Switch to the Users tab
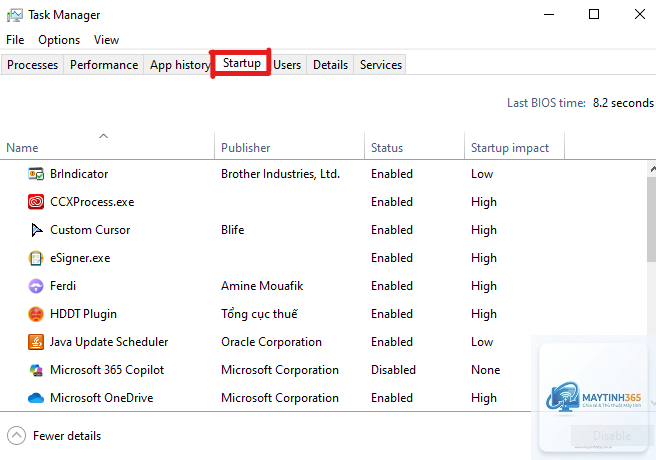Viewport: 656px width, 460px height. 287,65
